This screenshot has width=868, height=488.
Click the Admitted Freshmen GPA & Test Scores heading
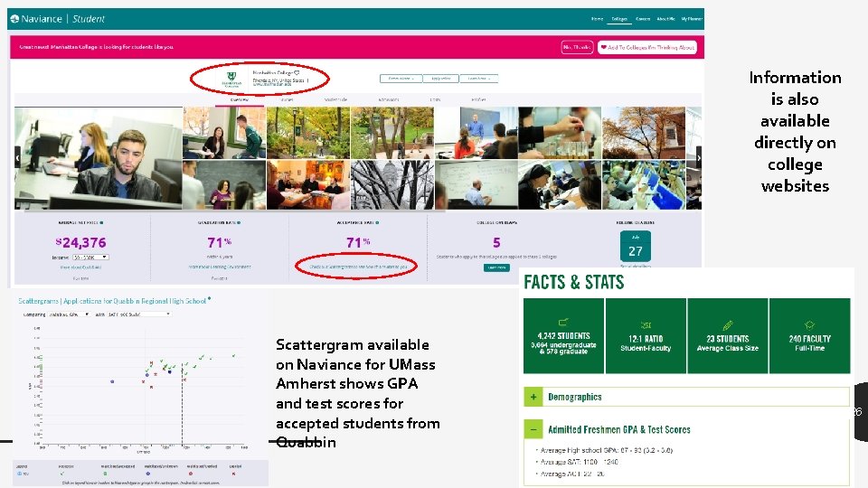618,429
